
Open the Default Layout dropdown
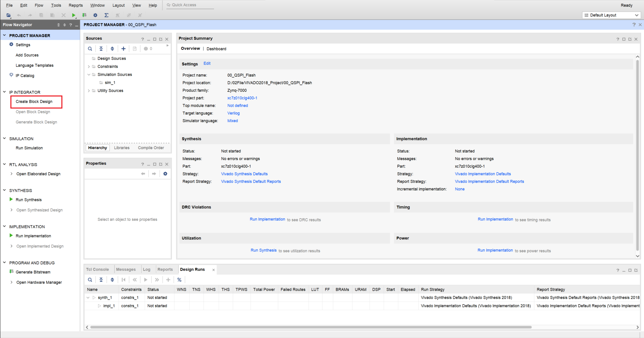611,15
